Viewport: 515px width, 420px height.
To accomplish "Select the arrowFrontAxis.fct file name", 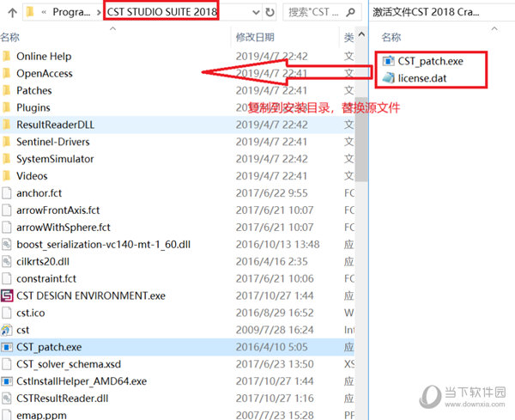I will click(x=58, y=210).
